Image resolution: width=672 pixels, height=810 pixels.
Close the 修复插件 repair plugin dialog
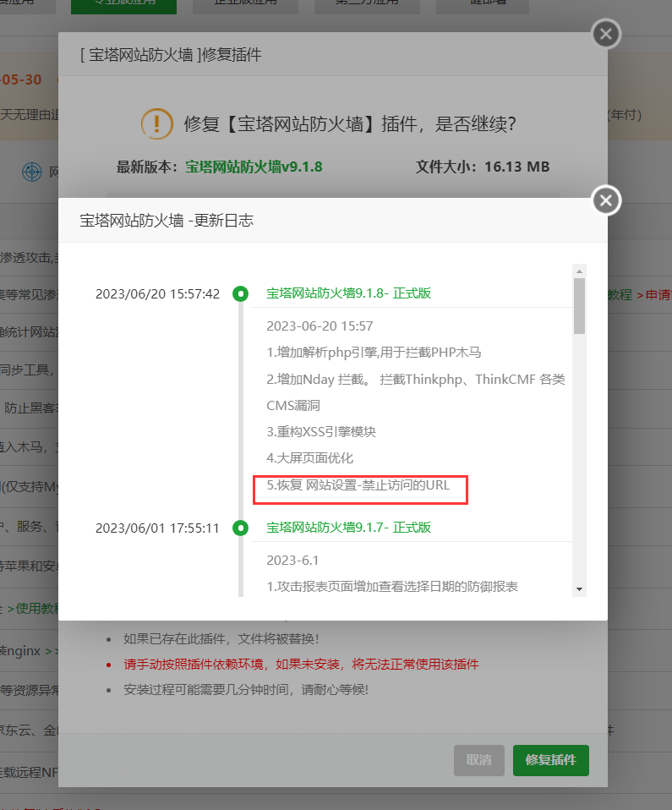click(x=606, y=34)
